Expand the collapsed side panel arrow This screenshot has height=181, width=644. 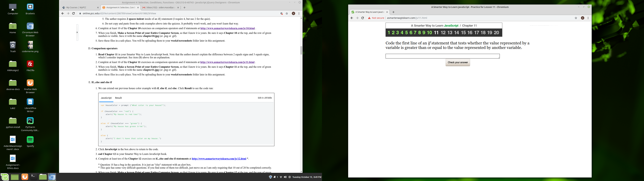pyautogui.click(x=77, y=32)
